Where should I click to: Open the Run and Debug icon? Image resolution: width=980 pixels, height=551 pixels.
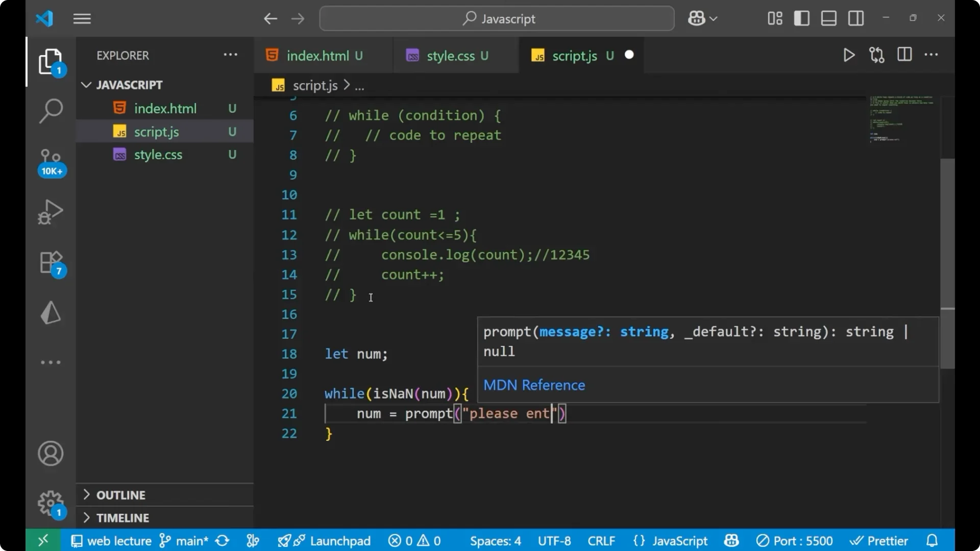pos(51,212)
